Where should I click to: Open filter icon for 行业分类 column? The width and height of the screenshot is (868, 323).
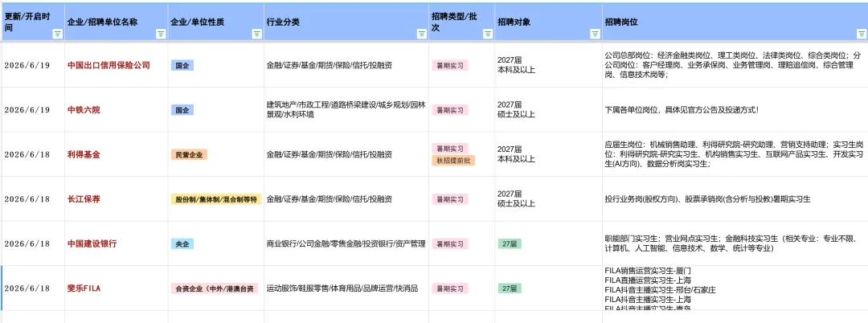click(421, 34)
